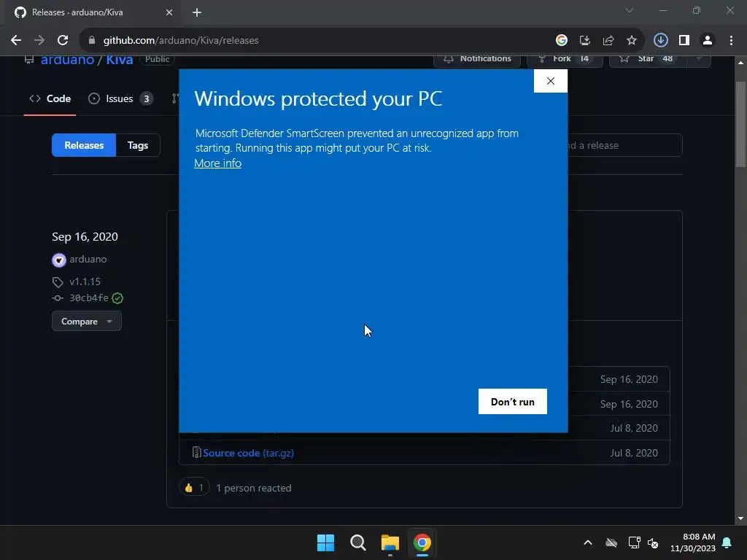Star the Kiva repository
The height and width of the screenshot is (560, 747).
[646, 59]
